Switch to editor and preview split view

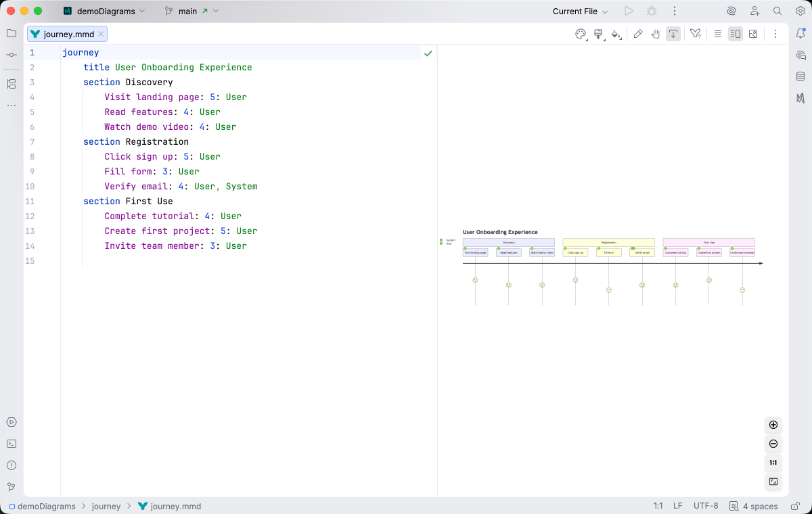tap(736, 34)
